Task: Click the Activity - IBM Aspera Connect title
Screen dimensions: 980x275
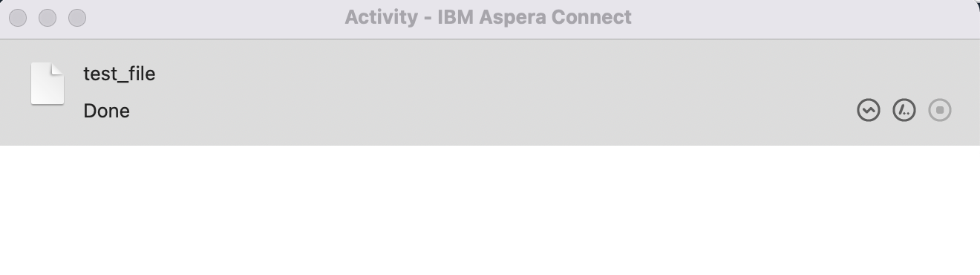Action: point(488,17)
